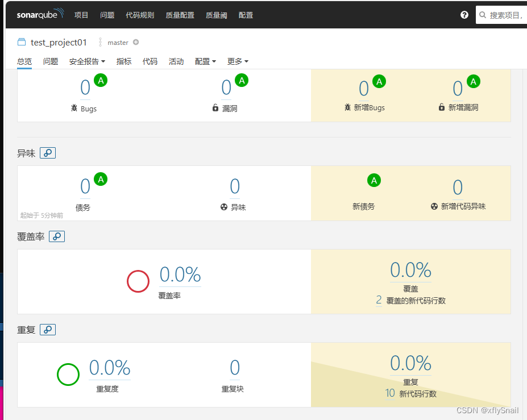
Task: Open 质量阈 in top navigation
Action: tap(216, 15)
